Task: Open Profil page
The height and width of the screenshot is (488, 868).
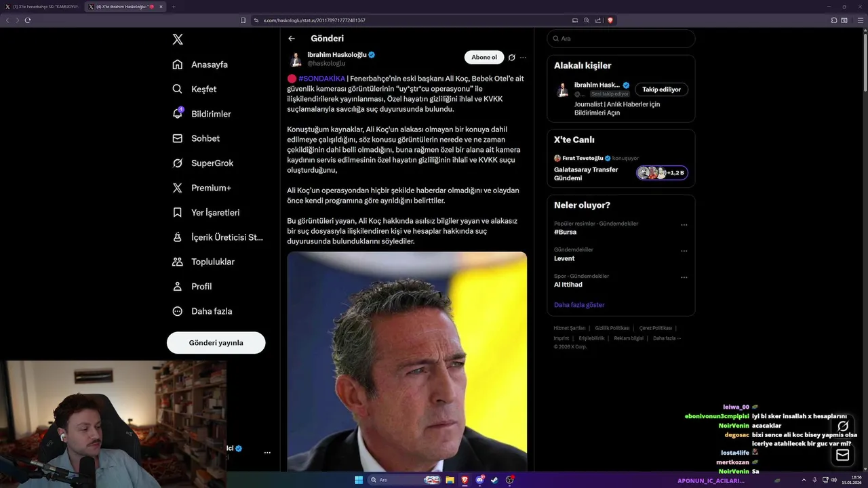Action: (192, 287)
